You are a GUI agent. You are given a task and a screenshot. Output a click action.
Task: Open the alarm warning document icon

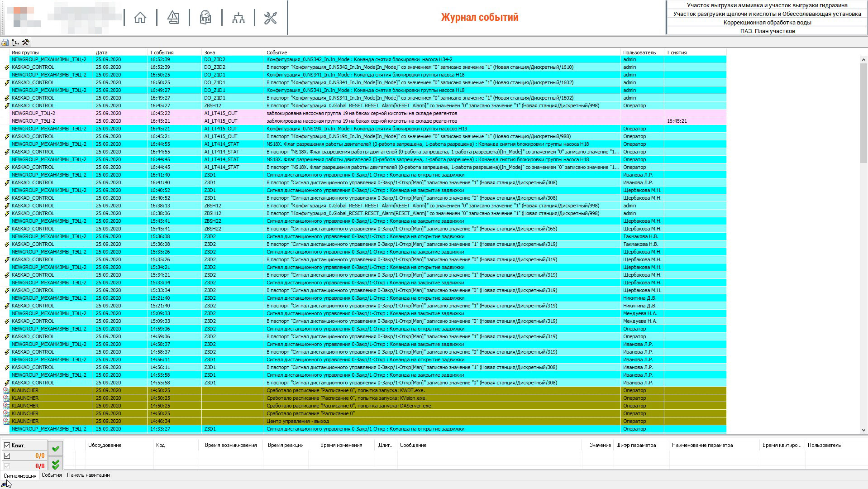(x=173, y=18)
